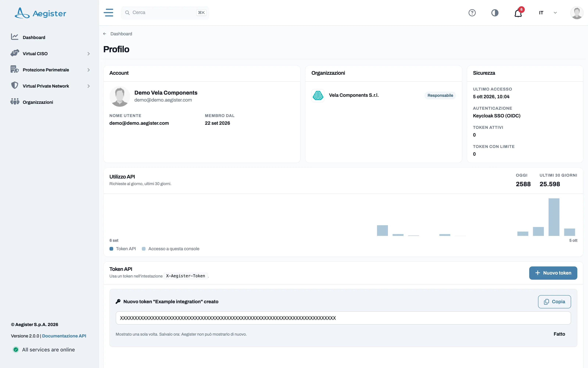588x368 pixels.
Task: Focus the Cerca search field
Action: coord(165,13)
